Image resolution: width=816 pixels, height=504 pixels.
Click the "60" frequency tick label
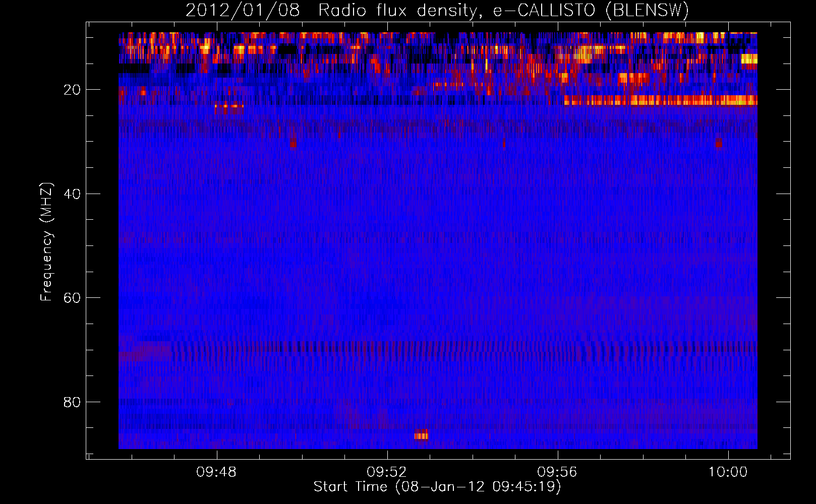tap(73, 298)
